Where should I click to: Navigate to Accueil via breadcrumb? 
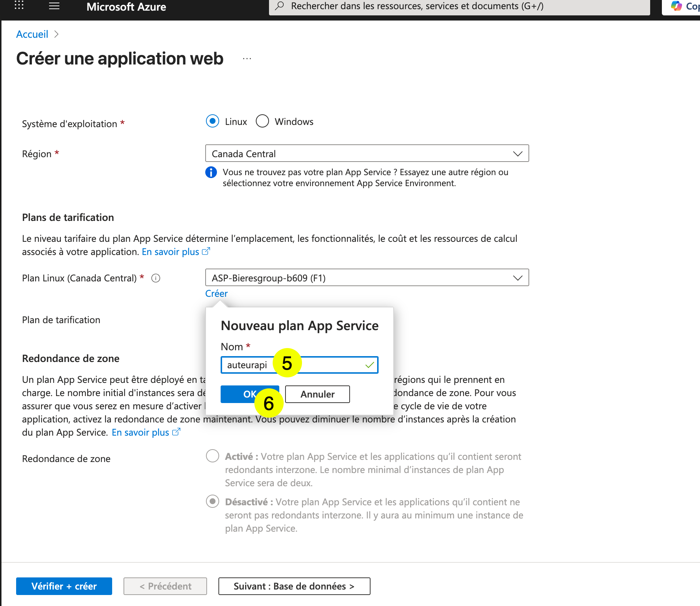click(32, 34)
